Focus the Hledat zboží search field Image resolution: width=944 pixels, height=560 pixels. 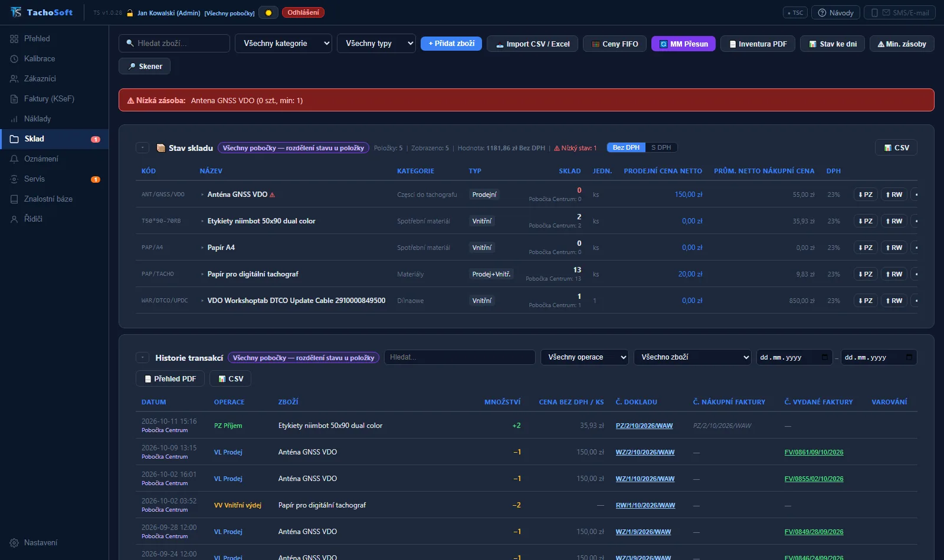(x=174, y=43)
